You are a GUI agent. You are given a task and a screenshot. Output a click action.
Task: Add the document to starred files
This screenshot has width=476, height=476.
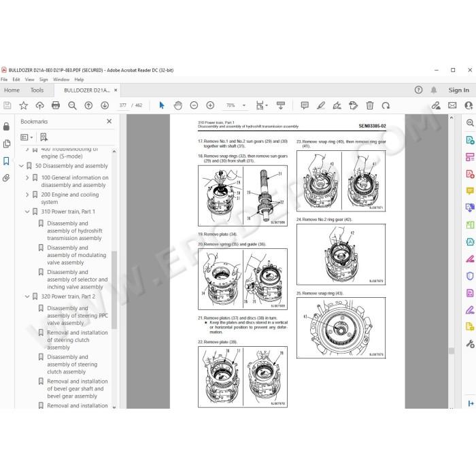tap(23, 105)
